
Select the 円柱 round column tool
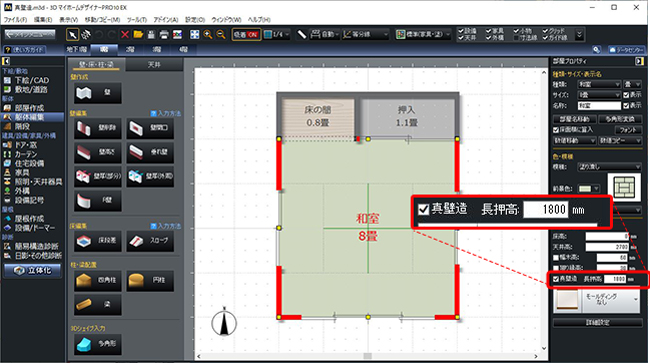coord(150,281)
